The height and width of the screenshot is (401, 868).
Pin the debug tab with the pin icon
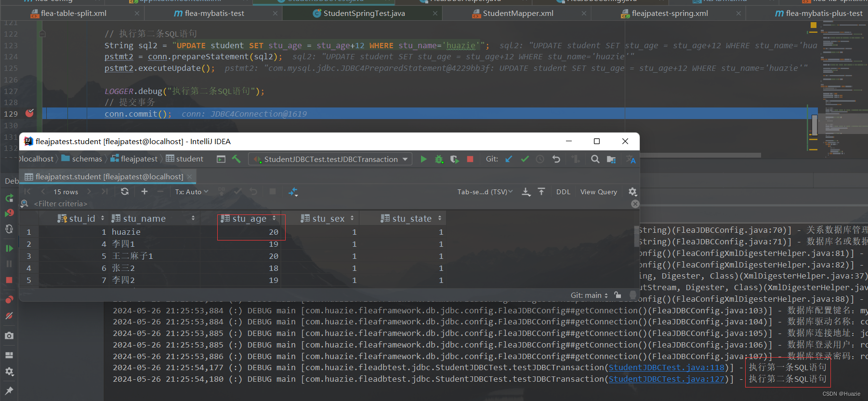pyautogui.click(x=9, y=390)
